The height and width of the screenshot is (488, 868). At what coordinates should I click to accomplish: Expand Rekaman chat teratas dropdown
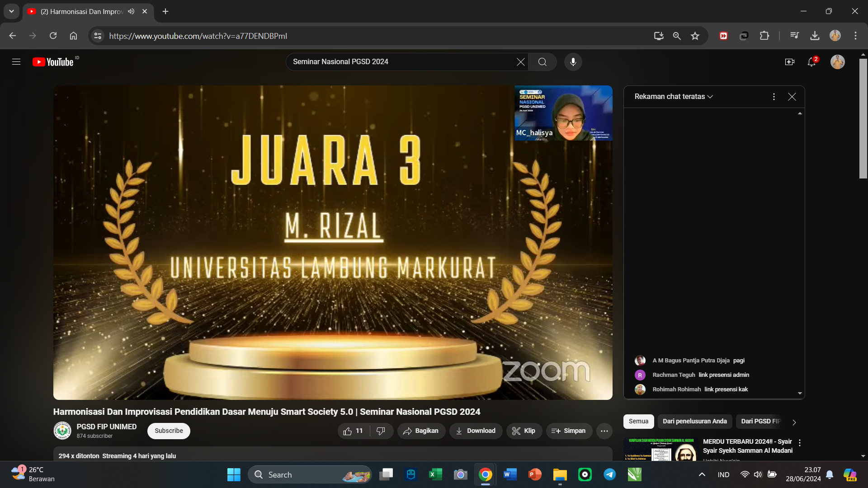click(674, 97)
